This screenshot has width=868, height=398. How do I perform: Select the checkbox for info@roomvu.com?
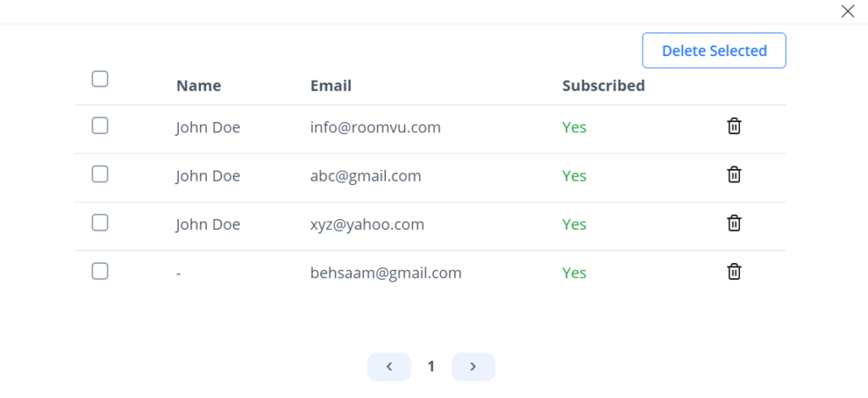tap(100, 126)
